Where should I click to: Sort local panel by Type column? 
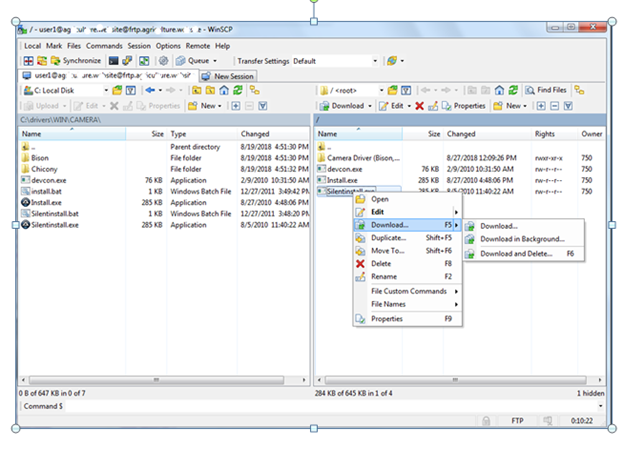tap(202, 134)
